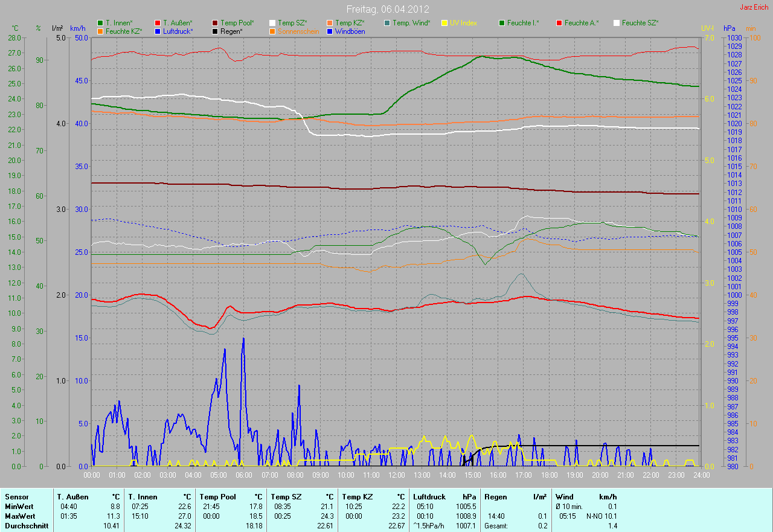Click the white Temp SZ legend marker
The height and width of the screenshot is (532, 773).
pos(272,23)
